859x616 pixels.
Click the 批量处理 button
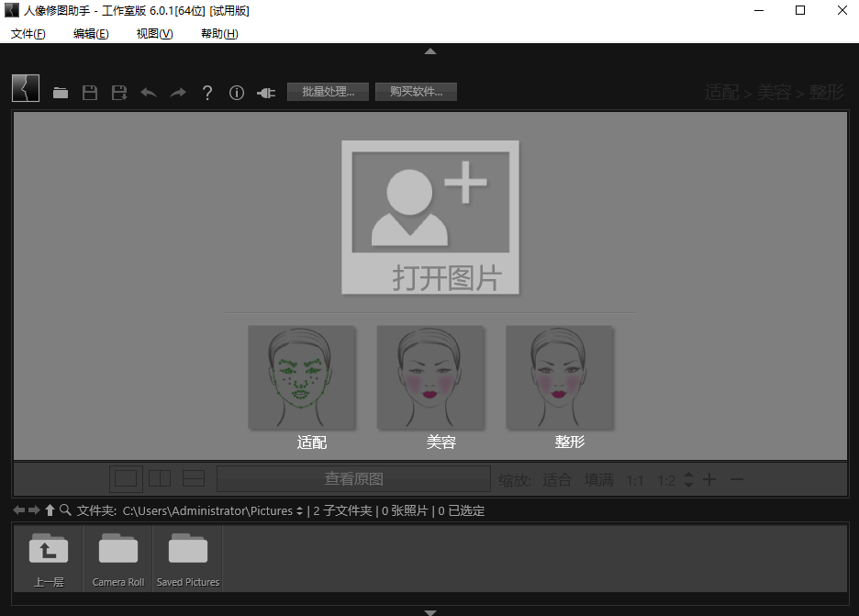pos(328,91)
